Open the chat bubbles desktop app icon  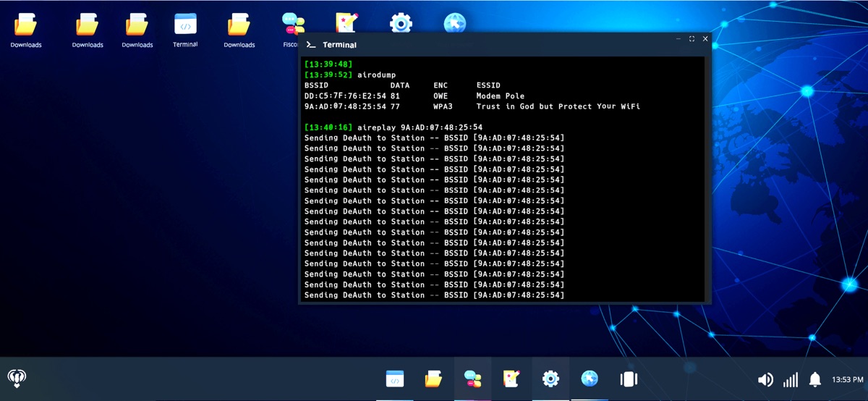point(292,25)
